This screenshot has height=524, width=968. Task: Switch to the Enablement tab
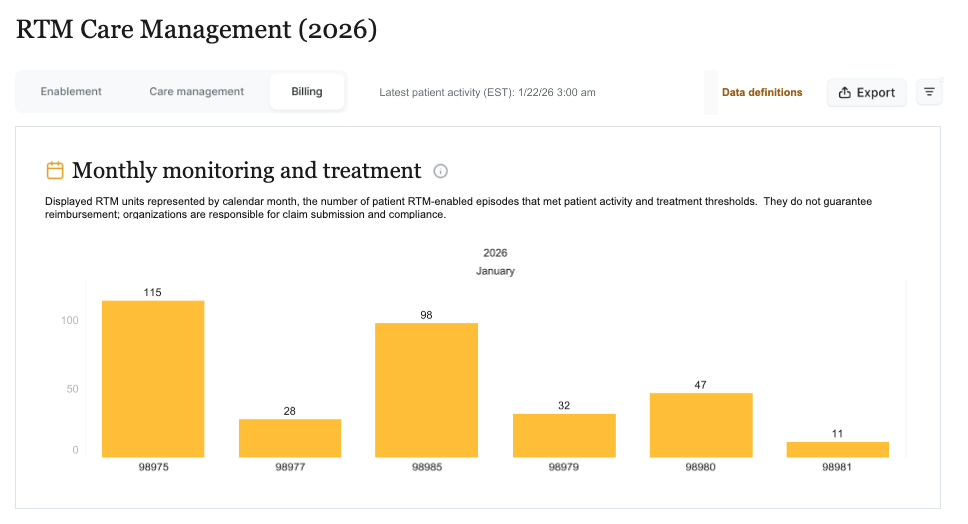pyautogui.click(x=71, y=91)
